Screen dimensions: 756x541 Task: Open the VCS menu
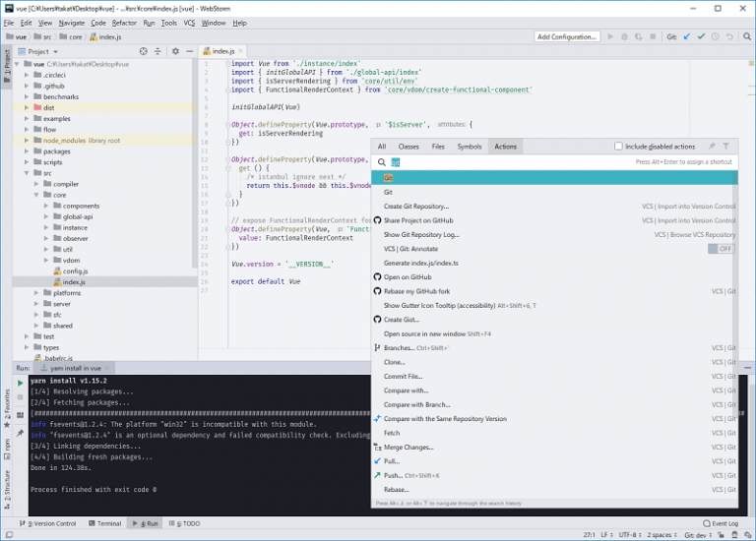point(189,23)
